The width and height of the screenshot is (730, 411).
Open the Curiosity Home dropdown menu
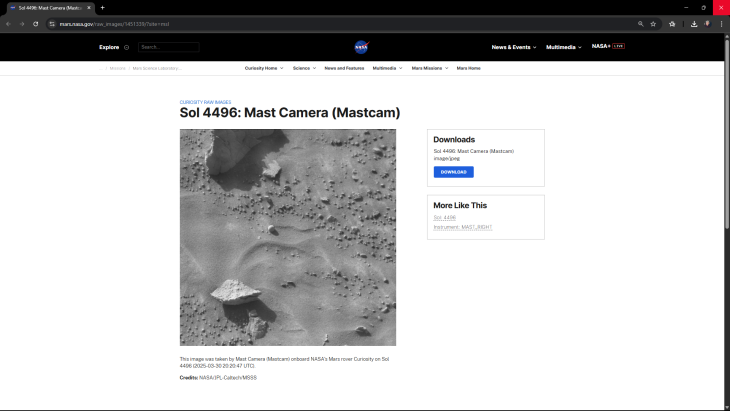264,68
